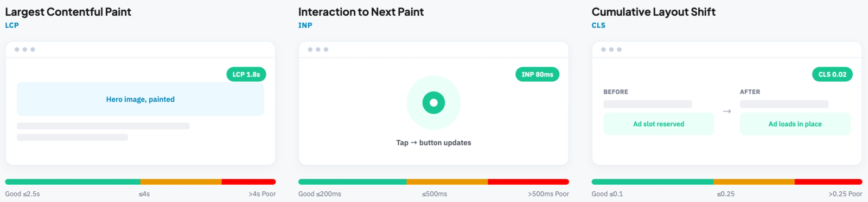868x202 pixels.
Task: Click the INP 80ms green badge
Action: point(537,74)
